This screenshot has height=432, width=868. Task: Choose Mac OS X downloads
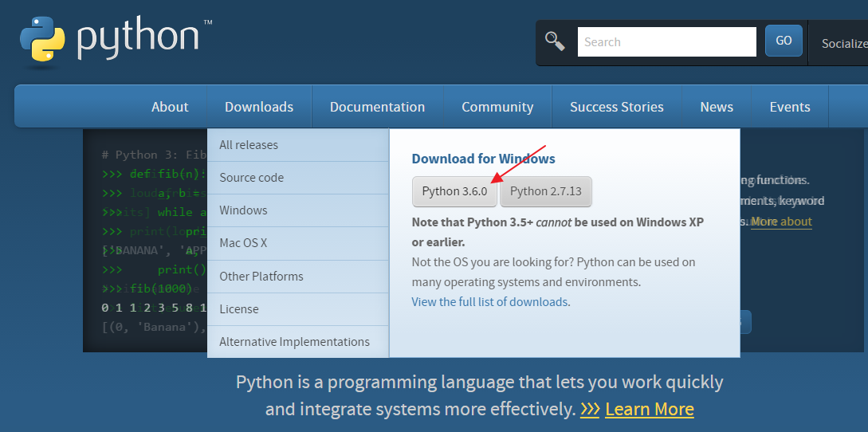click(x=243, y=243)
